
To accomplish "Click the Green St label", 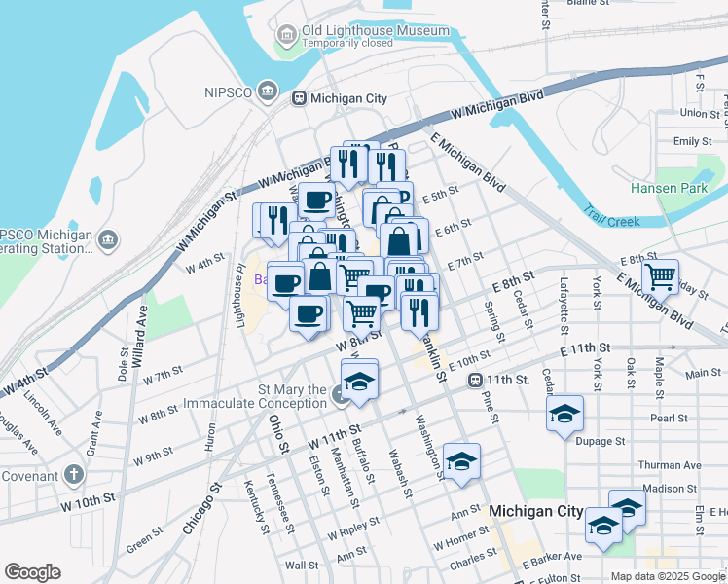I will (x=144, y=540).
